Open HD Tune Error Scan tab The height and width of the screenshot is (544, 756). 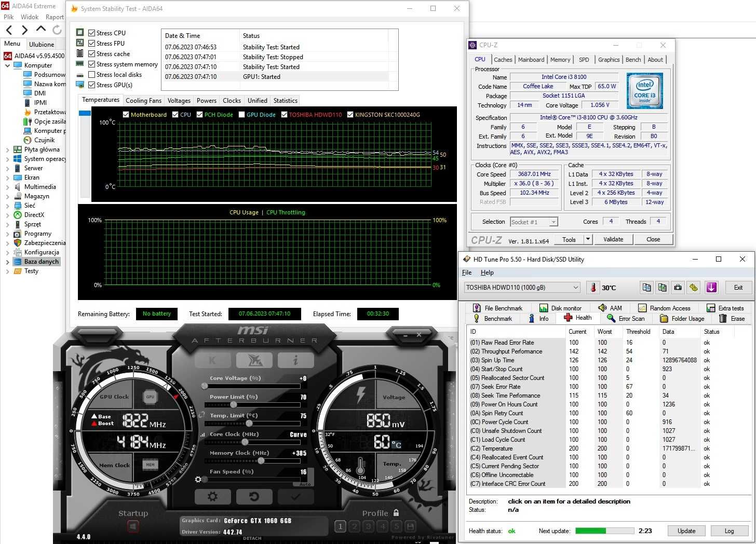tap(626, 318)
